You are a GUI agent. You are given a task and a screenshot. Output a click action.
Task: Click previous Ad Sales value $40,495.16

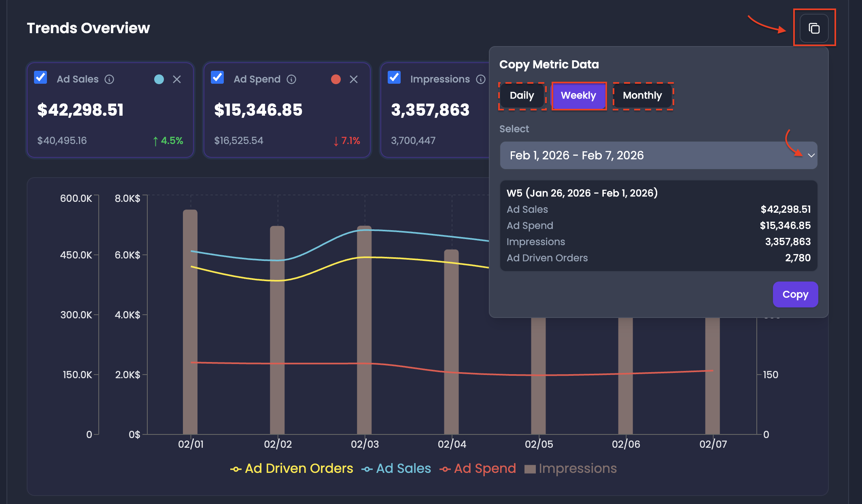click(x=62, y=141)
